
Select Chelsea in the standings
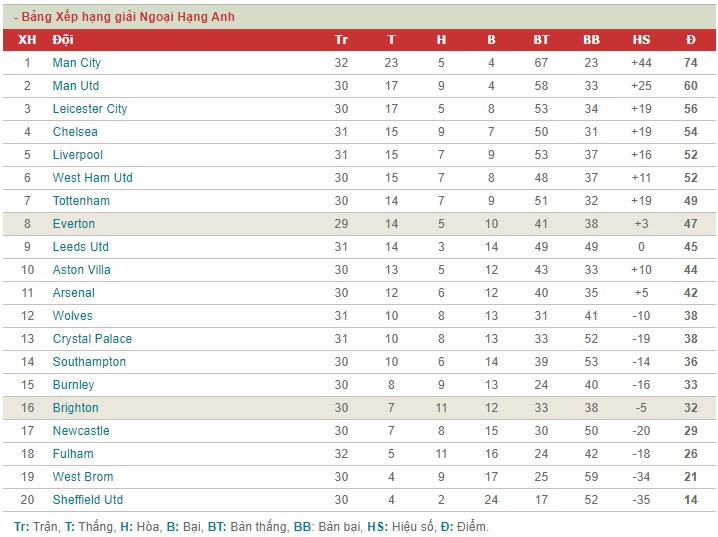pos(75,132)
